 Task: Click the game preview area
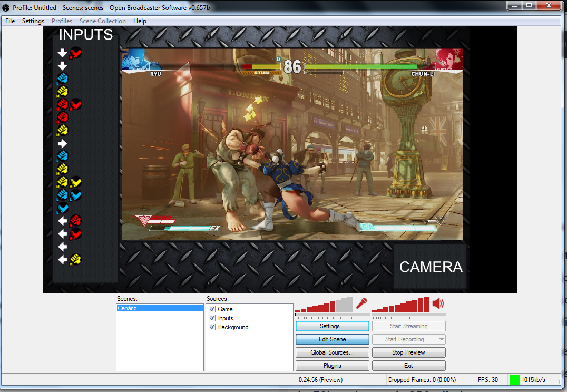[292, 145]
